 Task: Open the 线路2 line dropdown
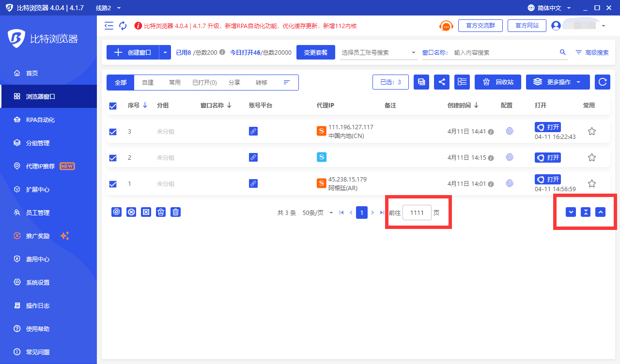coord(108,8)
